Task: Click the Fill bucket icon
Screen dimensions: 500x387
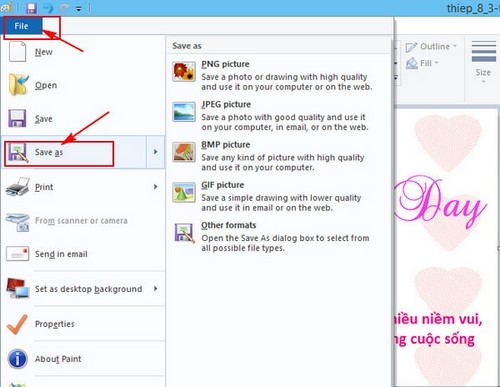Action: (x=412, y=63)
